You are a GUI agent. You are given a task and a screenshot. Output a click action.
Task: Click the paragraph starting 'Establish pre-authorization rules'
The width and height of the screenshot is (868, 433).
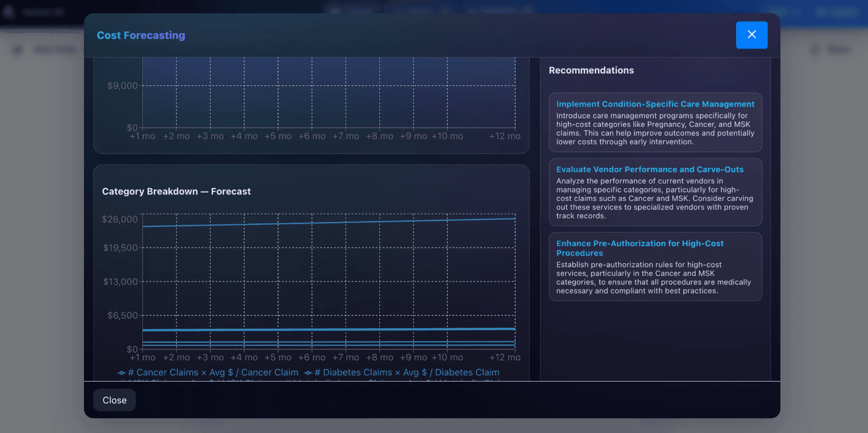[653, 278]
